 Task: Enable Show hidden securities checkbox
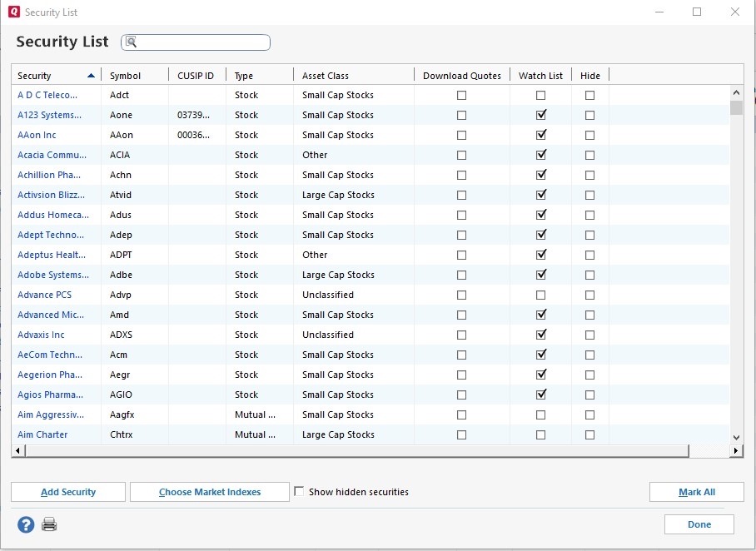point(299,492)
